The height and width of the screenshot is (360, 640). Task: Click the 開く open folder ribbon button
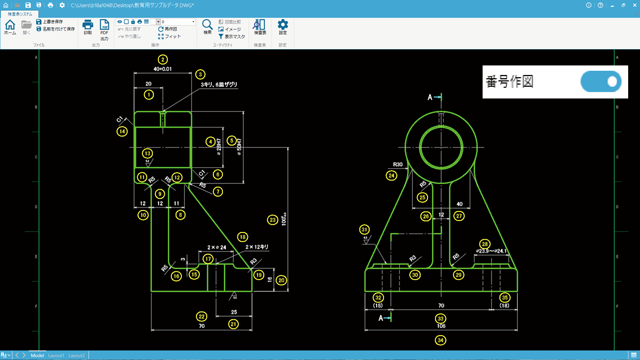pyautogui.click(x=27, y=27)
